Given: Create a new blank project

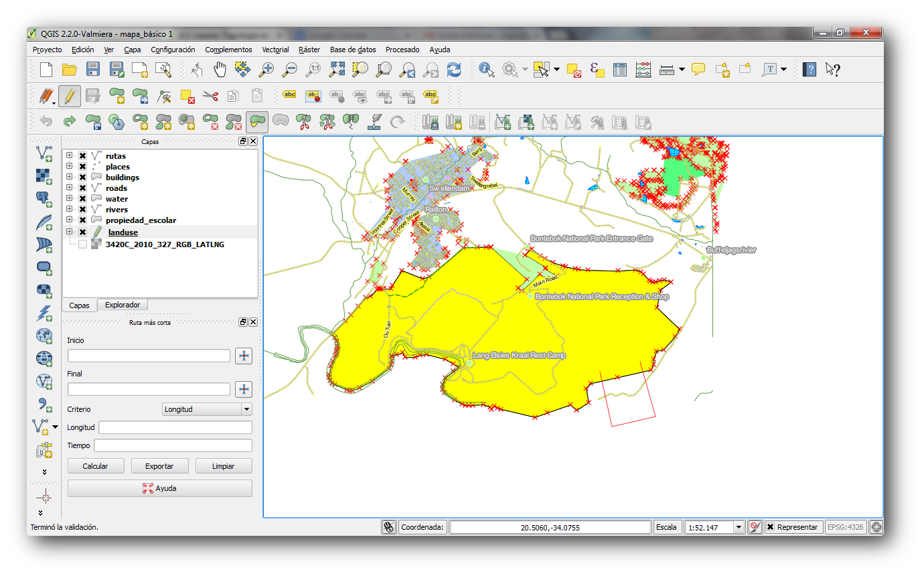Looking at the screenshot, I should pos(46,69).
